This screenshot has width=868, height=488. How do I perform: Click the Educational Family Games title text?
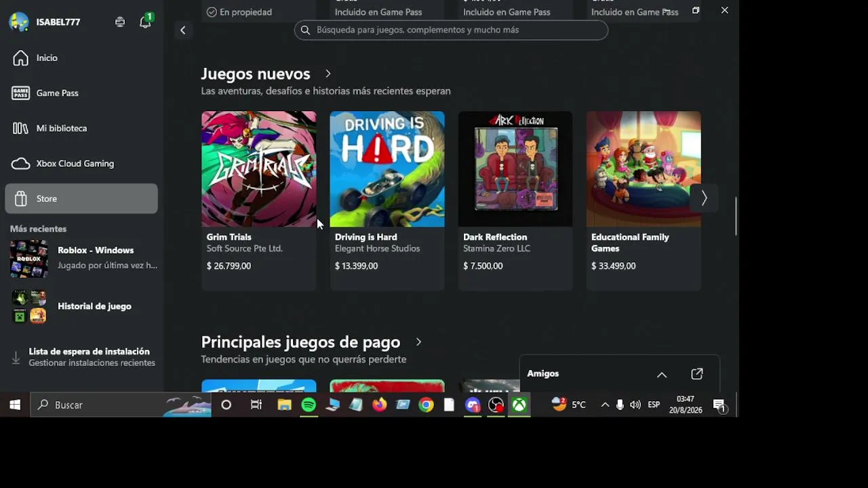(x=630, y=243)
